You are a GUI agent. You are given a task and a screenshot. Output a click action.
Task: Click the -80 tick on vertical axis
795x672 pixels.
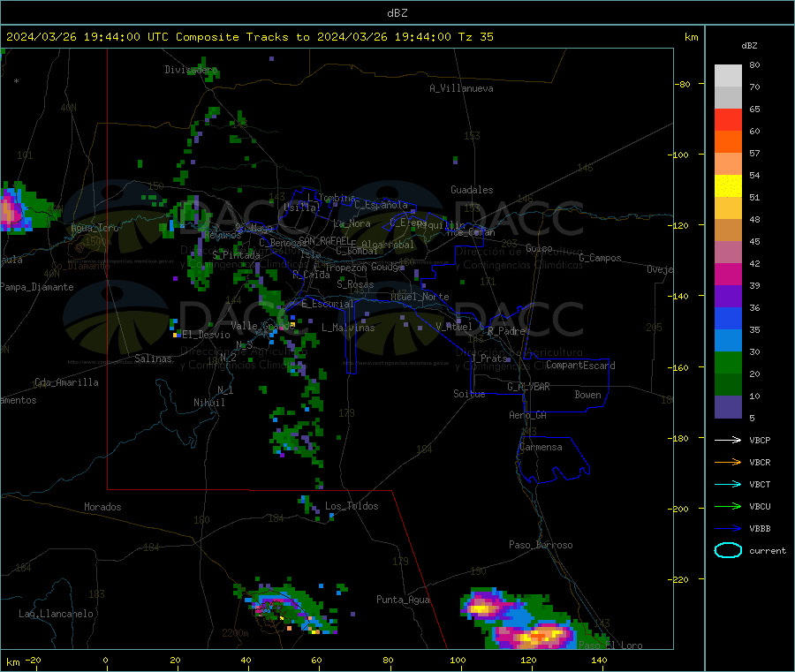[683, 84]
